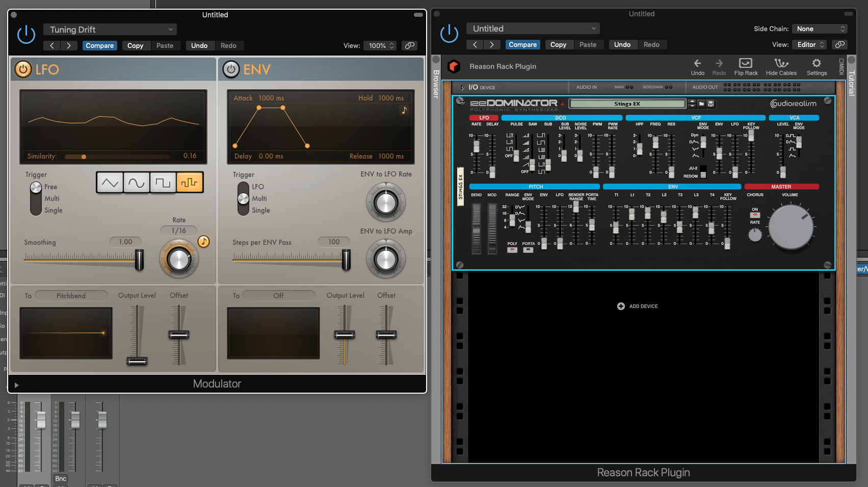Select the sine LFO waveform
868x487 pixels.
[136, 183]
